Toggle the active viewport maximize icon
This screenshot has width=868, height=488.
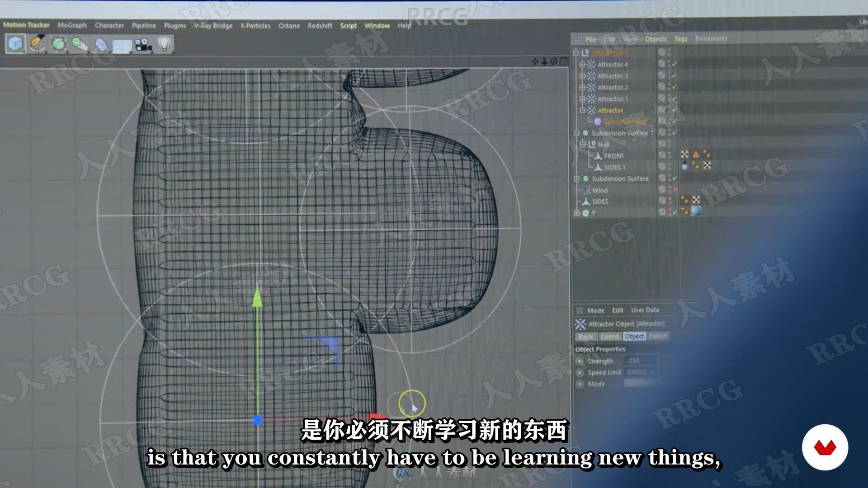point(563,61)
